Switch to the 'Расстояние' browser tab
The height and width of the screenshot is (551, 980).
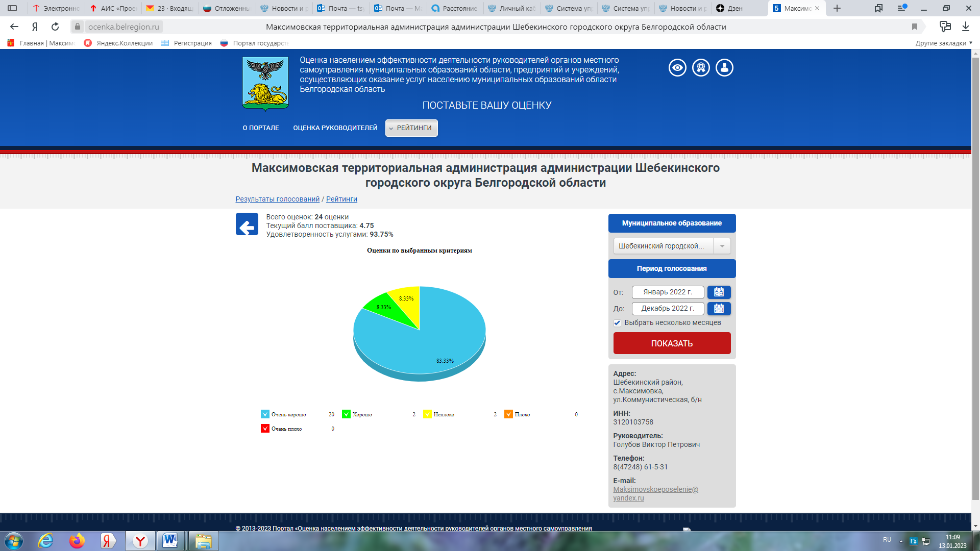point(454,8)
